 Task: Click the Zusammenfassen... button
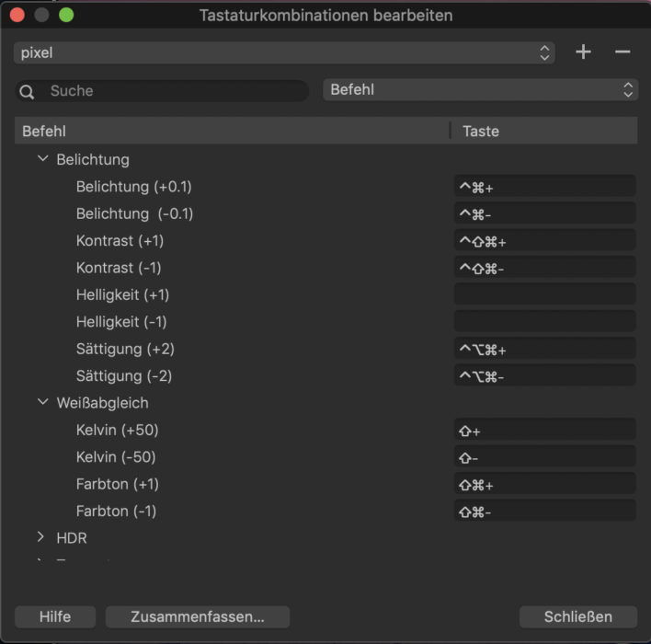pos(198,616)
